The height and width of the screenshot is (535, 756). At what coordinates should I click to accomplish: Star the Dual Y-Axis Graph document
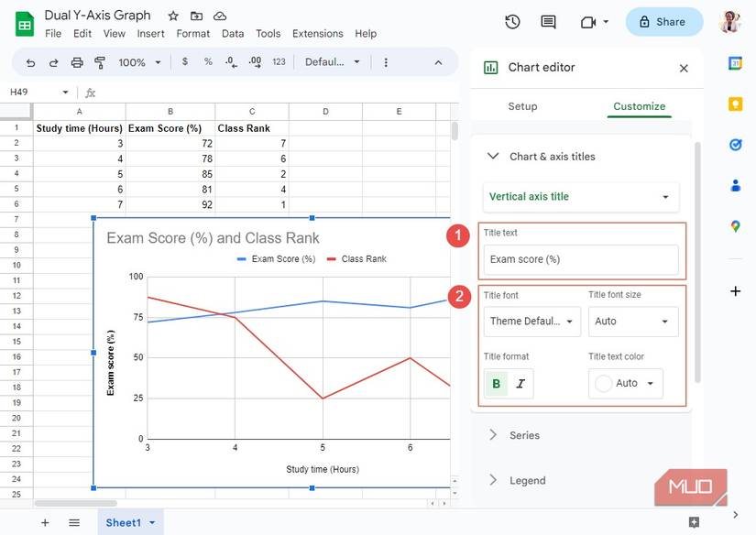tap(173, 16)
